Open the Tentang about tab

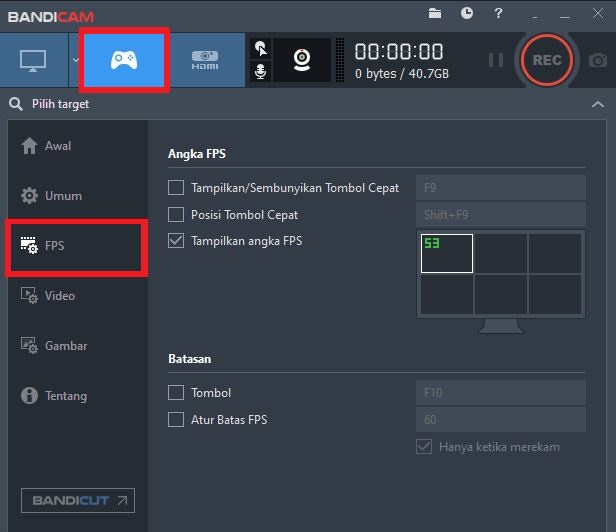click(78, 396)
